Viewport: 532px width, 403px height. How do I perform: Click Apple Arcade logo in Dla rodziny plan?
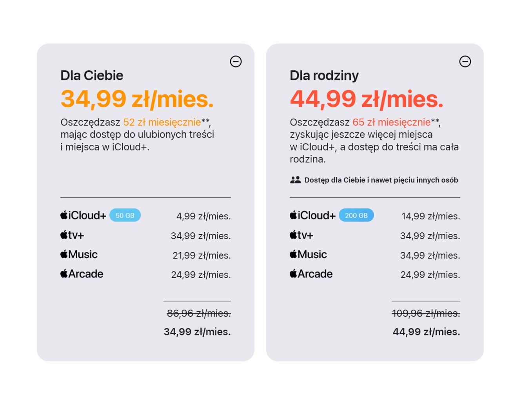pyautogui.click(x=311, y=274)
